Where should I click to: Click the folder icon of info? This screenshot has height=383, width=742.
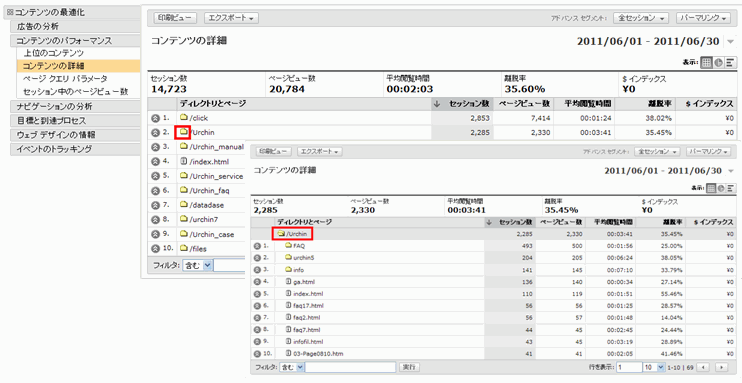[x=288, y=270]
